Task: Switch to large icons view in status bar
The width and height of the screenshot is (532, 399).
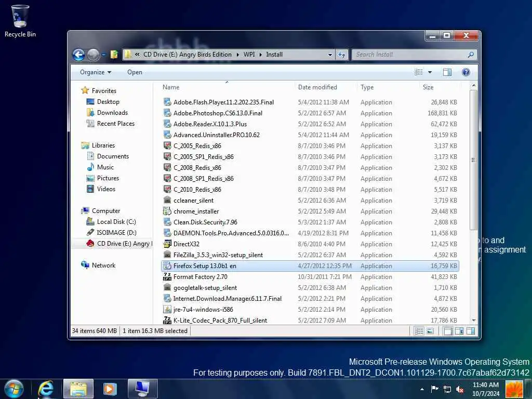Action: pos(430,331)
